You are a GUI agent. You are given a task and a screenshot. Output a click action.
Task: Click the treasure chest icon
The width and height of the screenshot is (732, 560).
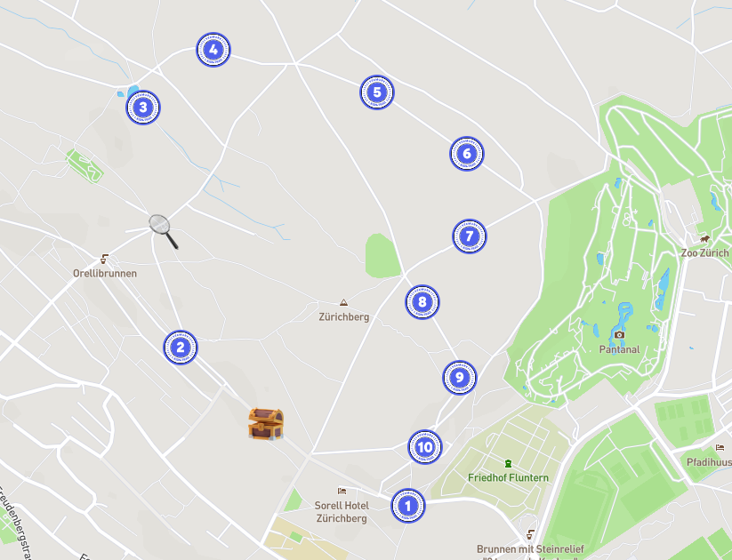click(266, 424)
